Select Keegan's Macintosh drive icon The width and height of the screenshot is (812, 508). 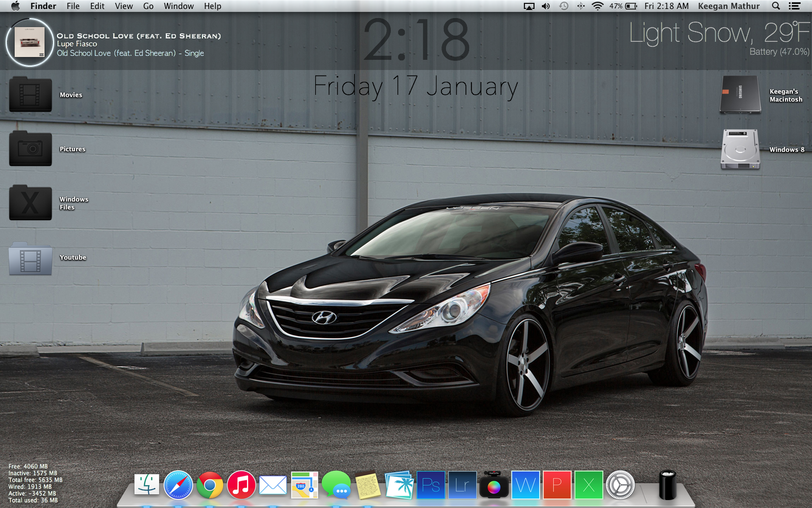(740, 95)
